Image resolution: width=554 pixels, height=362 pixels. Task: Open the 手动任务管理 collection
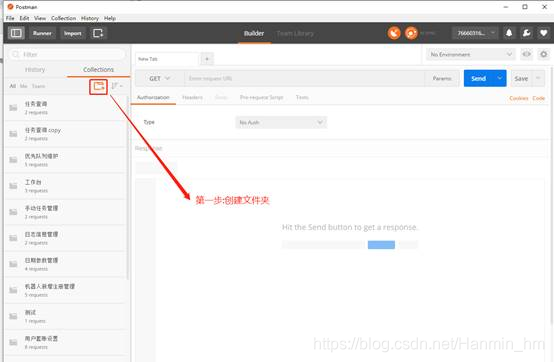pos(66,212)
